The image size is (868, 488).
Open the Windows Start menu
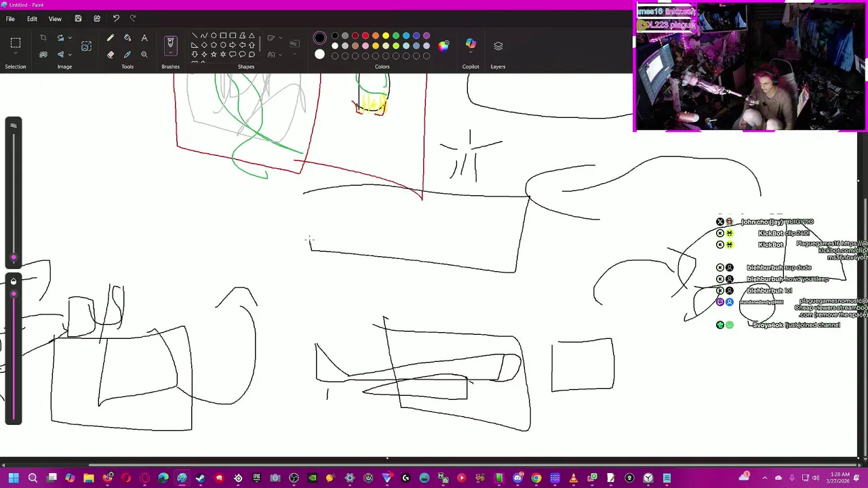pyautogui.click(x=14, y=479)
